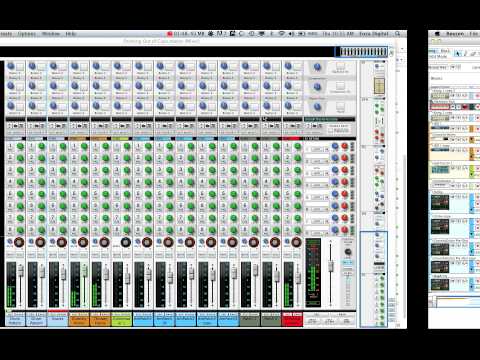Image resolution: width=480 pixels, height=360 pixels.
Task: Click the striped overview box above the mixer
Action: [x=362, y=52]
